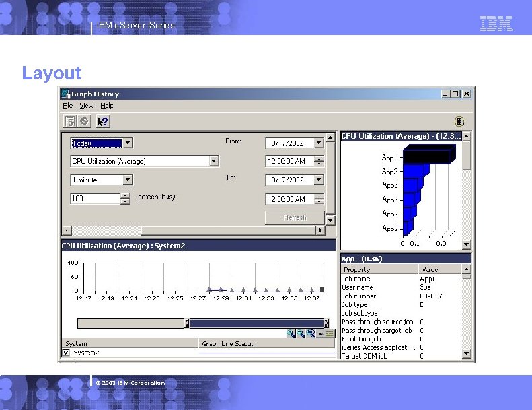Click settings panel scroll left arrow
The width and height of the screenshot is (532, 410).
click(67, 230)
